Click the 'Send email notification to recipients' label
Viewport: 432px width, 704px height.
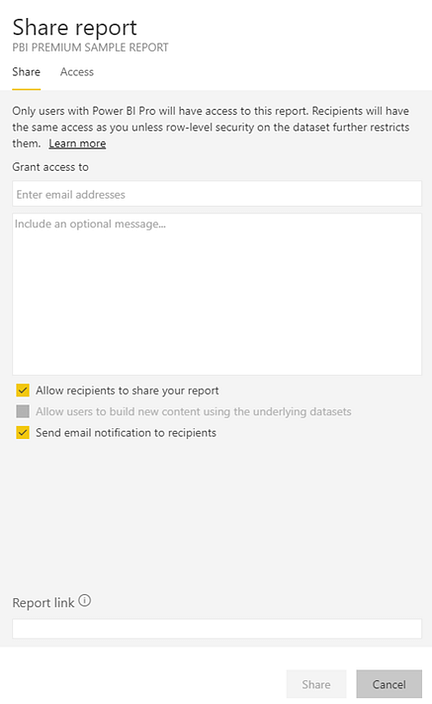pyautogui.click(x=126, y=433)
